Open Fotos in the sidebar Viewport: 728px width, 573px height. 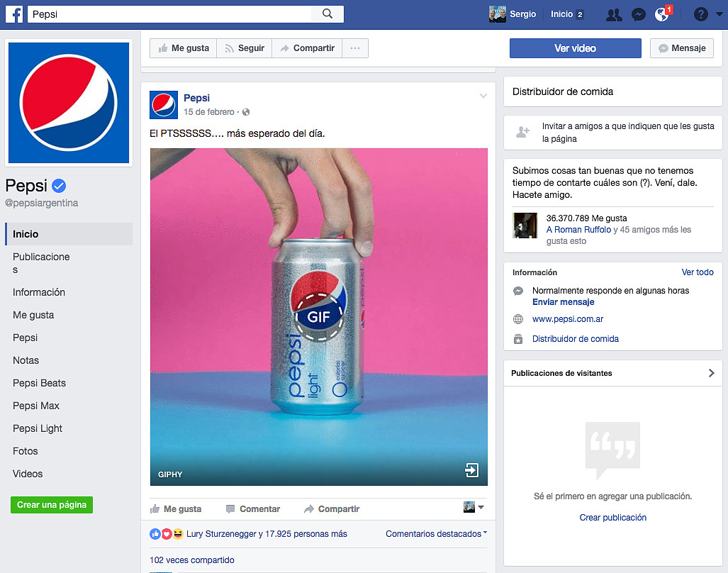click(x=26, y=451)
